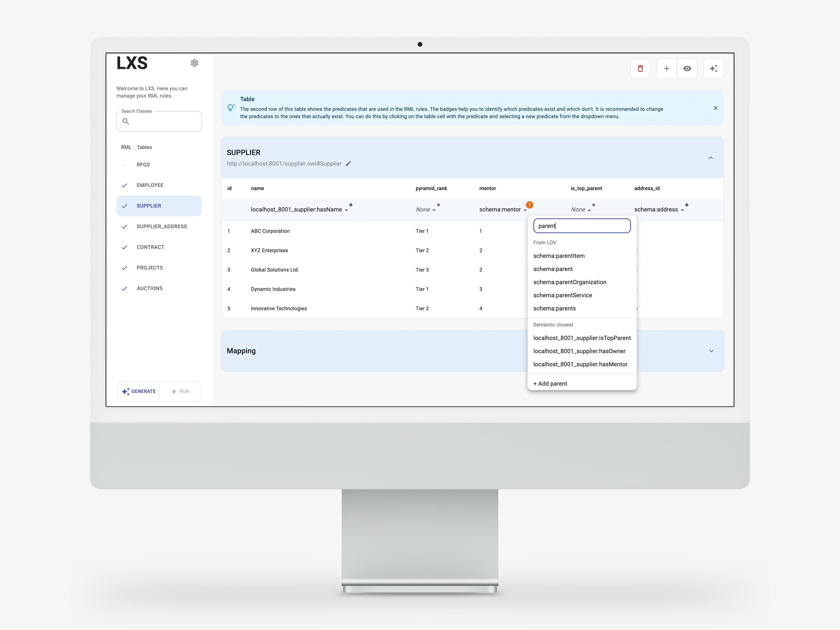840x630 pixels.
Task: Select schema:parentOrganization from the list
Action: 570,282
